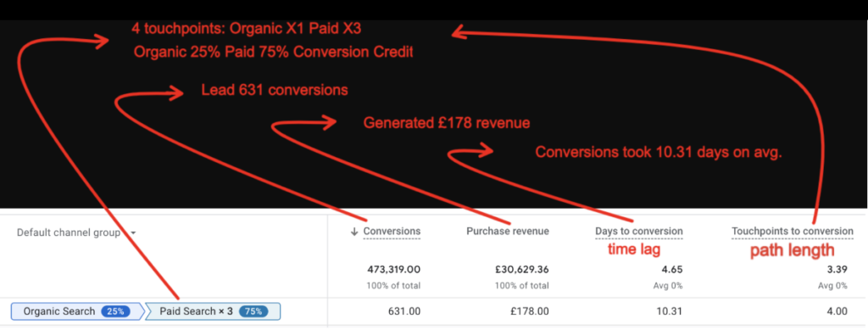Screen dimensions: 868x330
Task: Open the Default channel group dropdown
Action: 76,232
